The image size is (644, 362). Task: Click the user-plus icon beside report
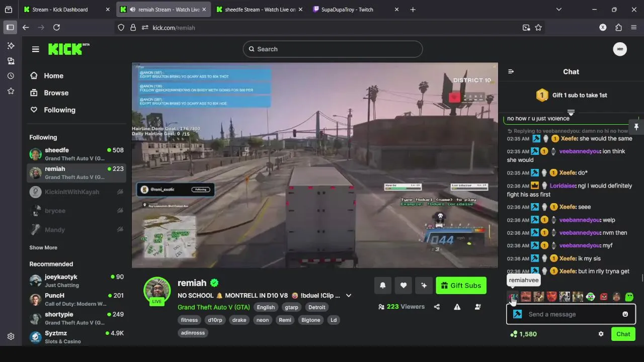(478, 307)
